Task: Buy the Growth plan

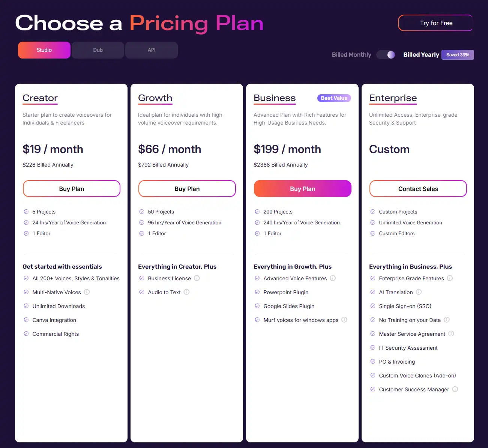Action: pos(187,188)
